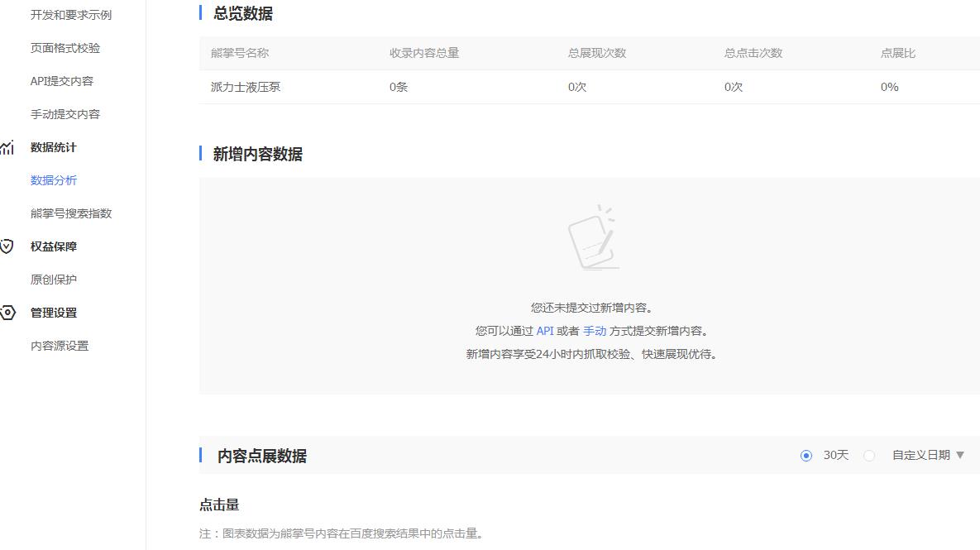Select the 30天 radio button
The height and width of the screenshot is (550, 980).
coord(806,454)
